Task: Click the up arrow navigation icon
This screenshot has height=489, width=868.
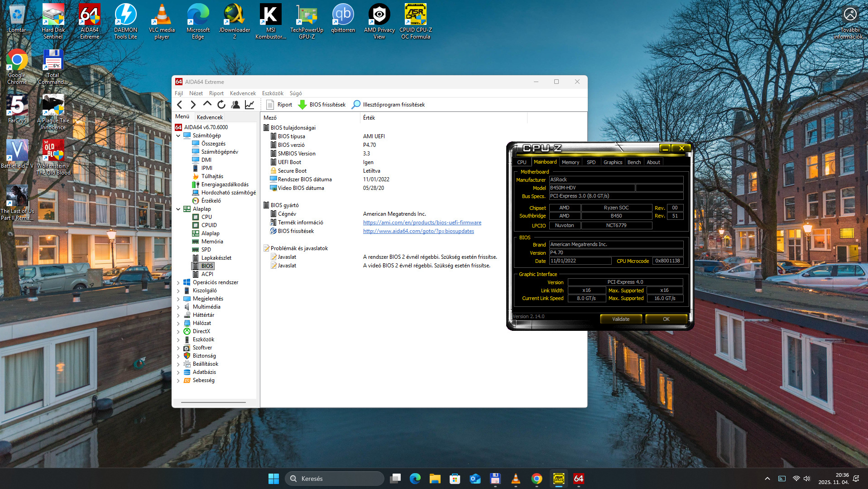Action: tap(207, 104)
